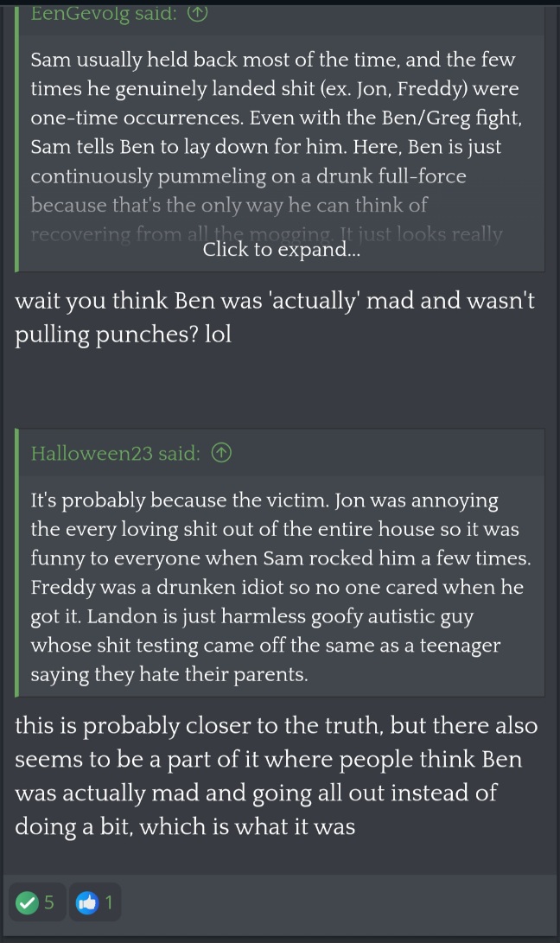Click the green checkmark reaction icon

point(27,902)
